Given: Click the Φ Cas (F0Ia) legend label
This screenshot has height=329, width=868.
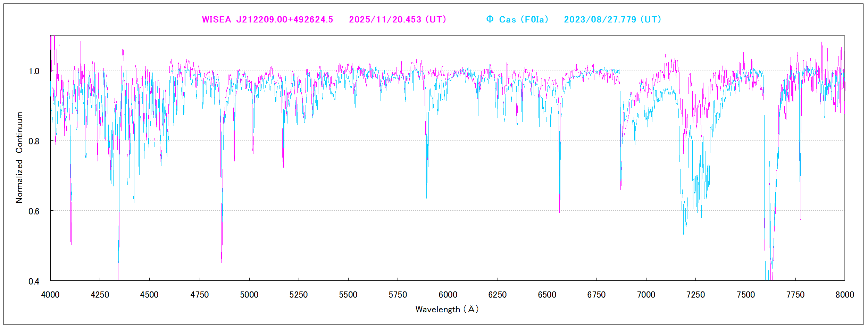Looking at the screenshot, I should (x=517, y=19).
